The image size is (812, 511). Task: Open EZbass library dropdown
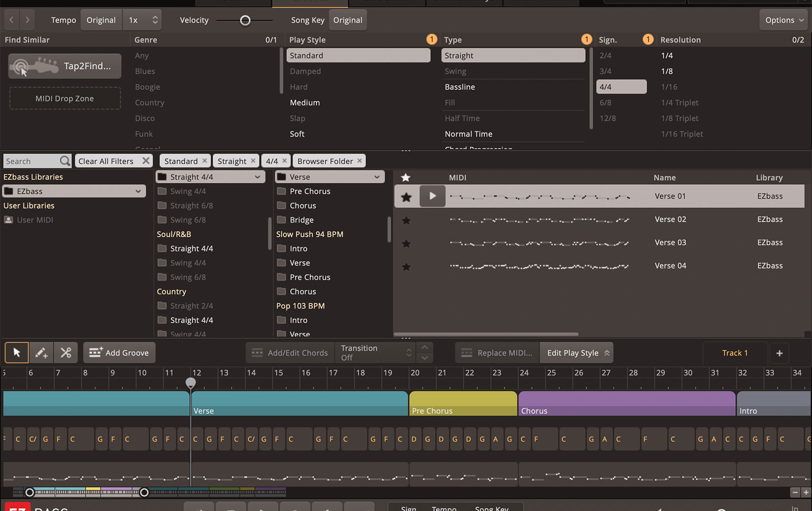pyautogui.click(x=74, y=191)
